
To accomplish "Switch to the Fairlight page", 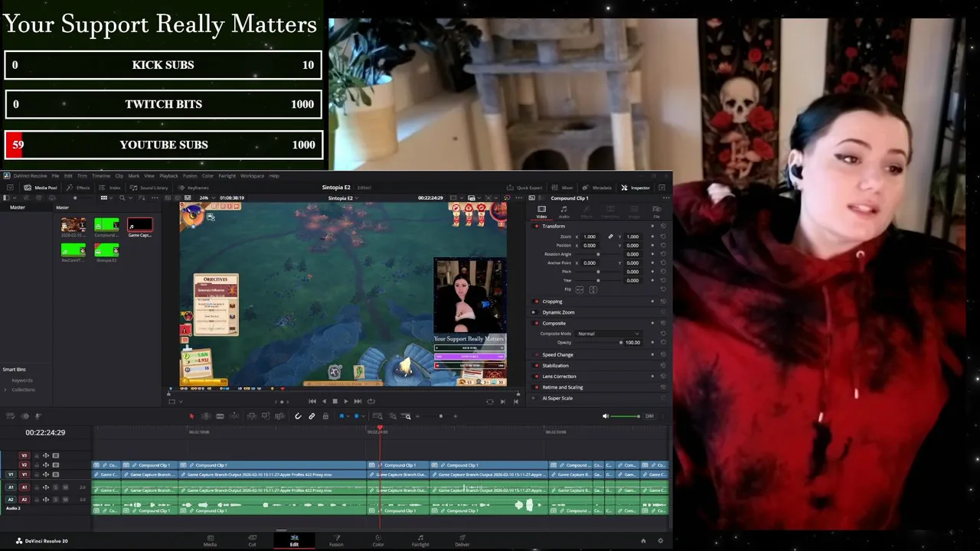I will click(420, 540).
